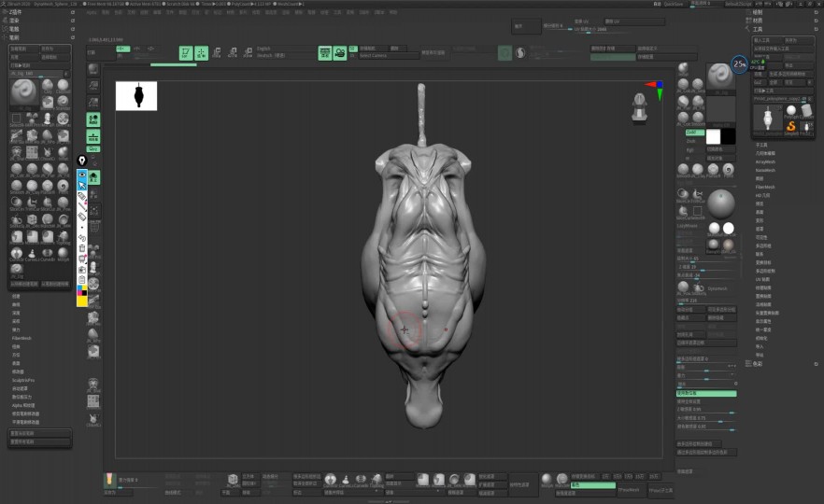Click the 载入工具 button in tool panel

coord(768,40)
